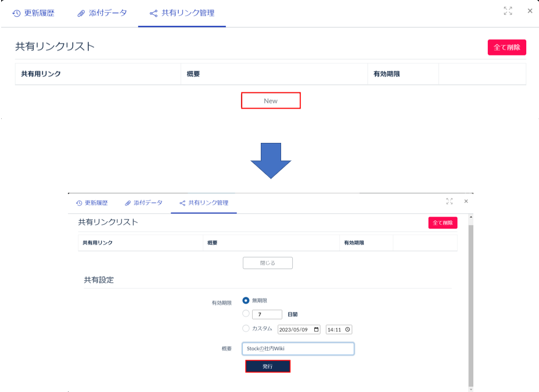Click the share icon on the upper 共有リンク管理 tab
The image size is (539, 392).
point(153,13)
